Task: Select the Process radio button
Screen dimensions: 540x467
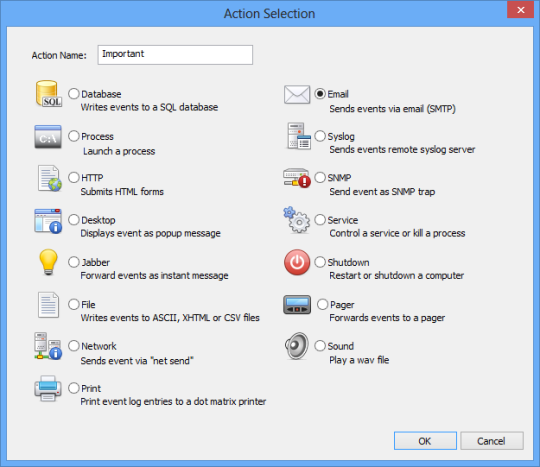Action: point(74,136)
